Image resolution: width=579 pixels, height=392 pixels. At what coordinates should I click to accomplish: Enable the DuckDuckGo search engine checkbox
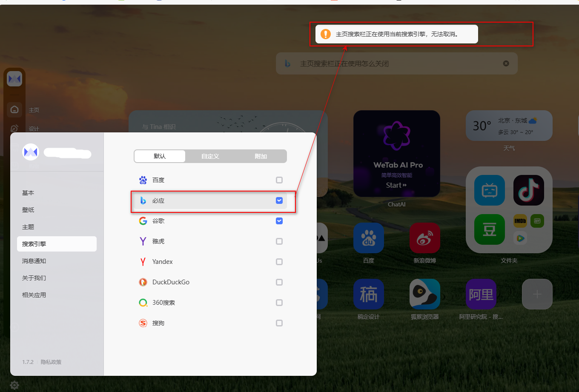click(279, 282)
